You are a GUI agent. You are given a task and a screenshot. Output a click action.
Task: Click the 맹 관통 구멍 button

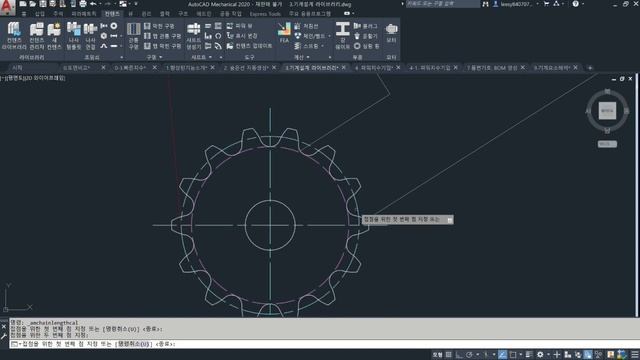click(162, 36)
